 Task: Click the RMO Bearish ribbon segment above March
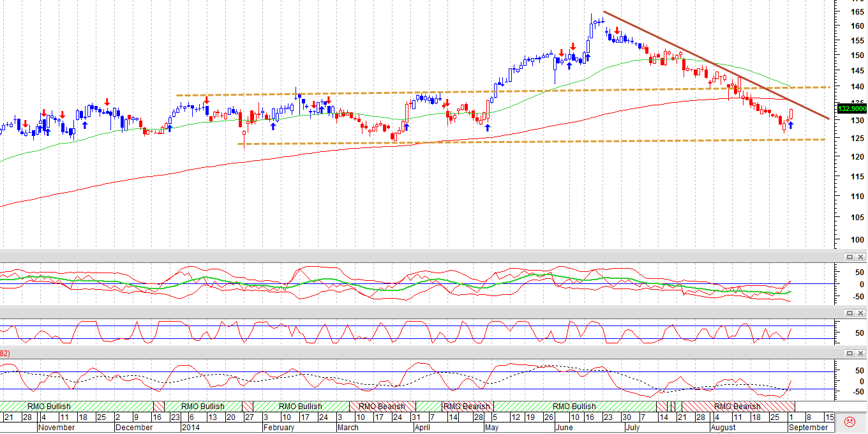pyautogui.click(x=382, y=406)
